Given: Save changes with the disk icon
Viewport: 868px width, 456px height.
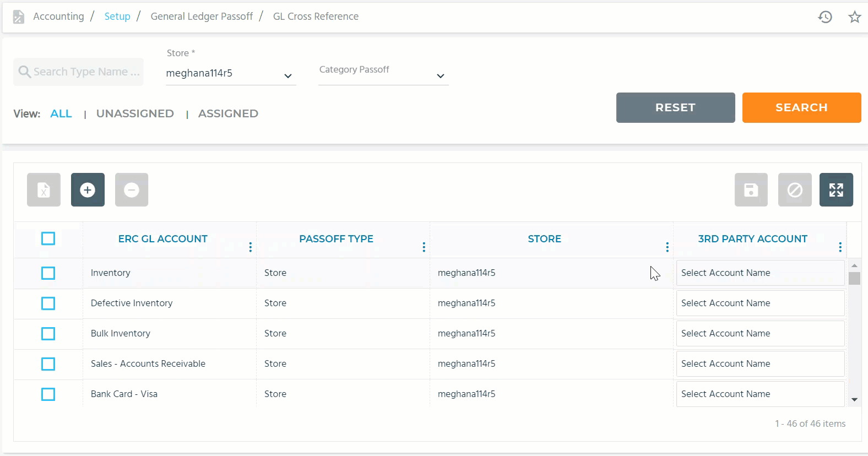Looking at the screenshot, I should click(x=751, y=190).
